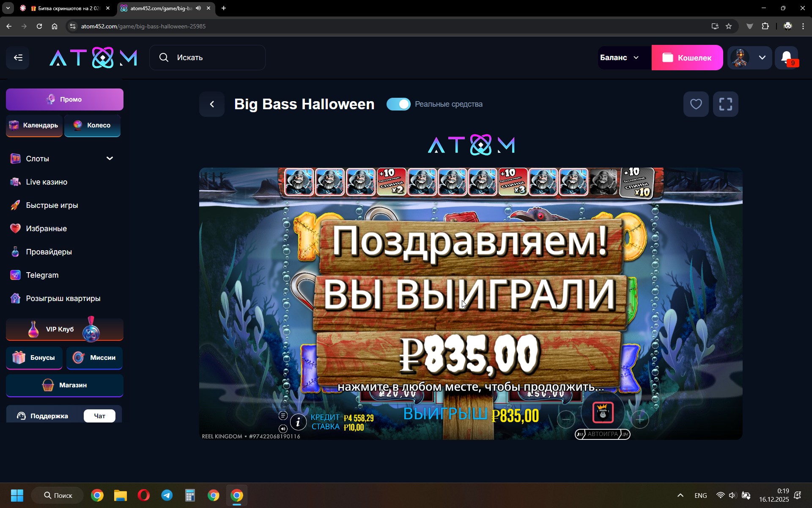Go back using the arrow beside game title
The width and height of the screenshot is (812, 508).
click(x=212, y=104)
